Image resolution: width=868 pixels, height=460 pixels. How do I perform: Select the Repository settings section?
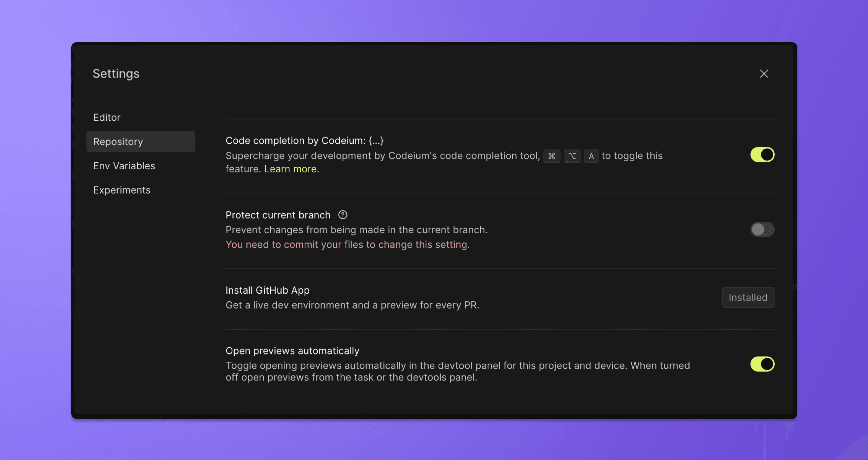[141, 142]
